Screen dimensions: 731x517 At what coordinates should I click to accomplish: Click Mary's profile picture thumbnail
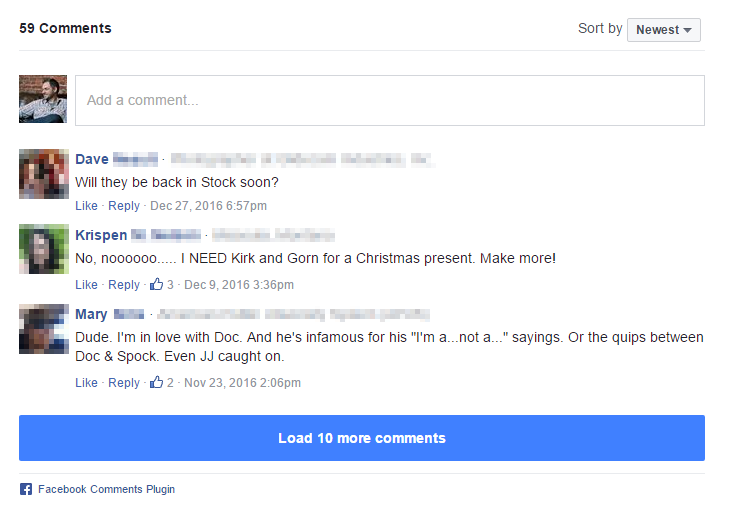(44, 329)
